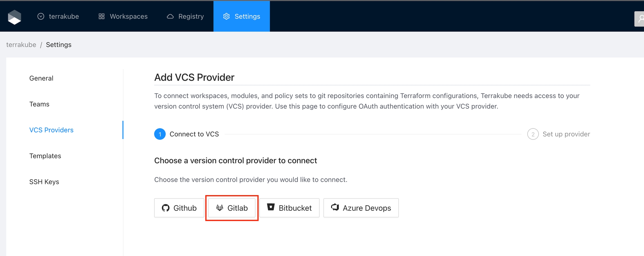Click the Registry cloud icon
Image resolution: width=644 pixels, height=256 pixels.
[x=170, y=16]
